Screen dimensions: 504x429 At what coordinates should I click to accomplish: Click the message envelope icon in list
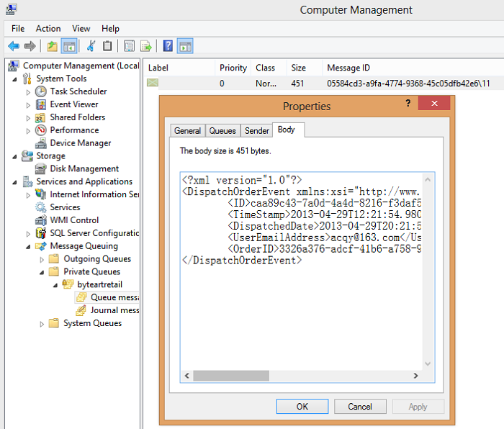(x=153, y=83)
